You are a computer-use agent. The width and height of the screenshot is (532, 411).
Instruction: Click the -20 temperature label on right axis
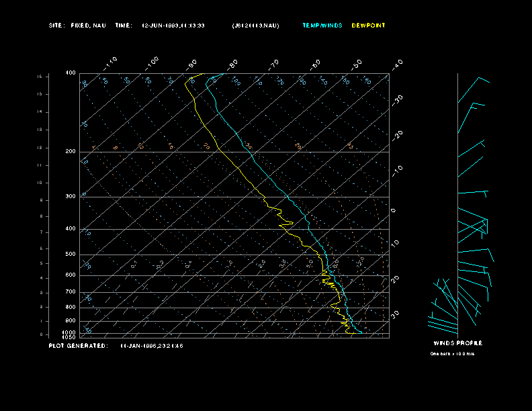click(x=397, y=136)
